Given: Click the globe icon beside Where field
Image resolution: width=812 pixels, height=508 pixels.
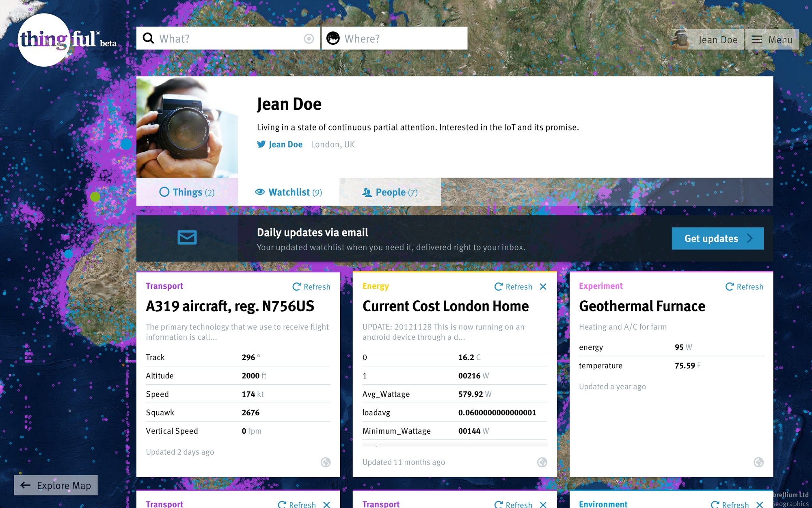Looking at the screenshot, I should (x=333, y=39).
